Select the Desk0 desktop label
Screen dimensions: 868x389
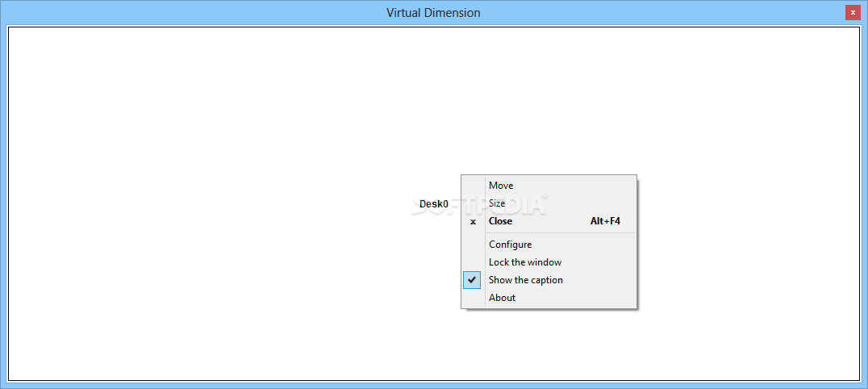[434, 204]
